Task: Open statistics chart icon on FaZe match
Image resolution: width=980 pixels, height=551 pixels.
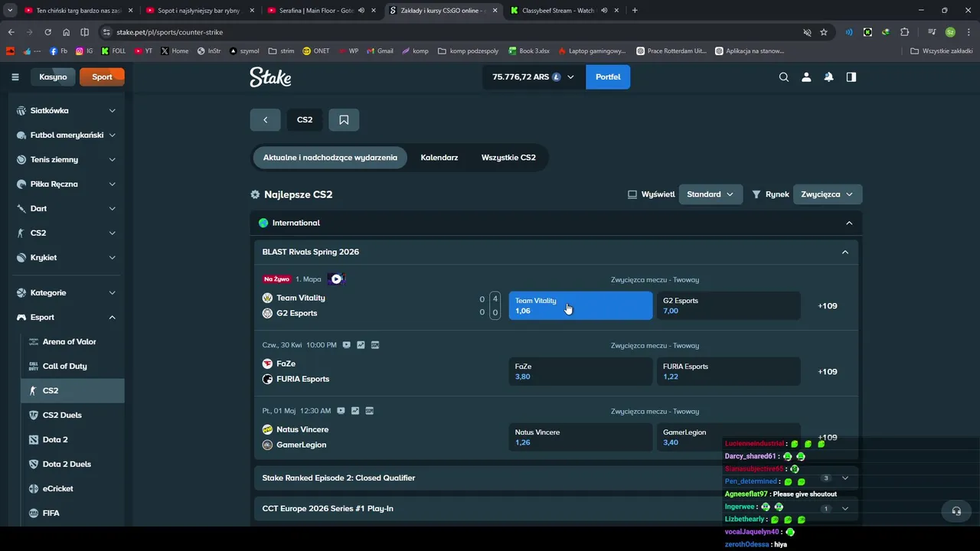Action: tap(361, 345)
